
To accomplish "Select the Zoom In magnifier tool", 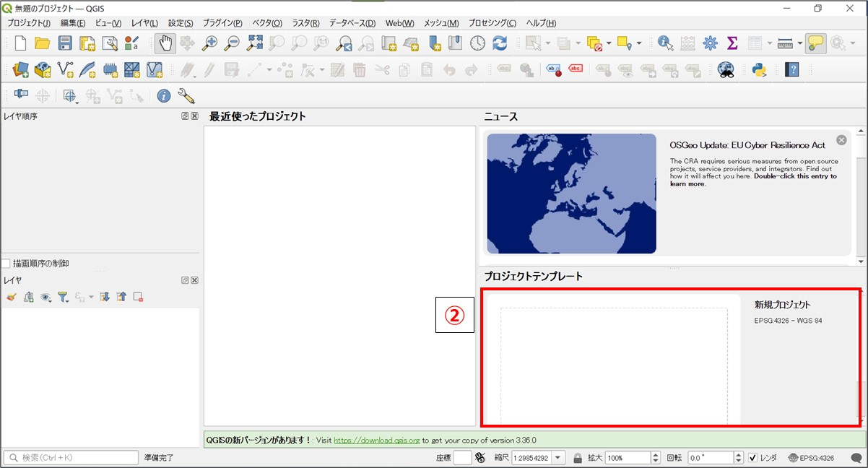I will point(209,43).
